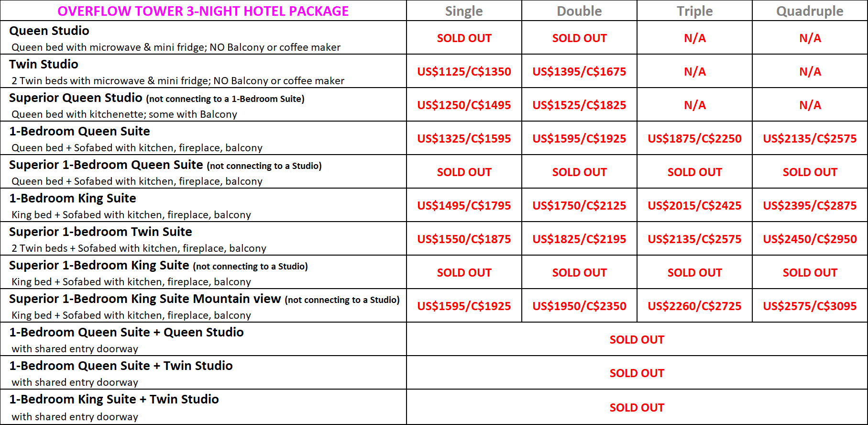Click Mountain view suite quadruple price US$2575/C$3095
Screen dimensions: 868x425
pos(810,306)
